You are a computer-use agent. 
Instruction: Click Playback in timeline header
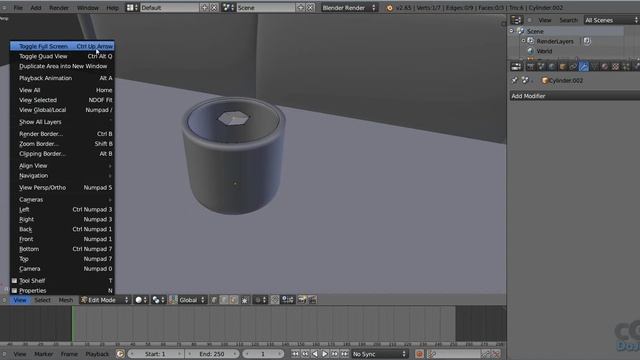point(97,354)
